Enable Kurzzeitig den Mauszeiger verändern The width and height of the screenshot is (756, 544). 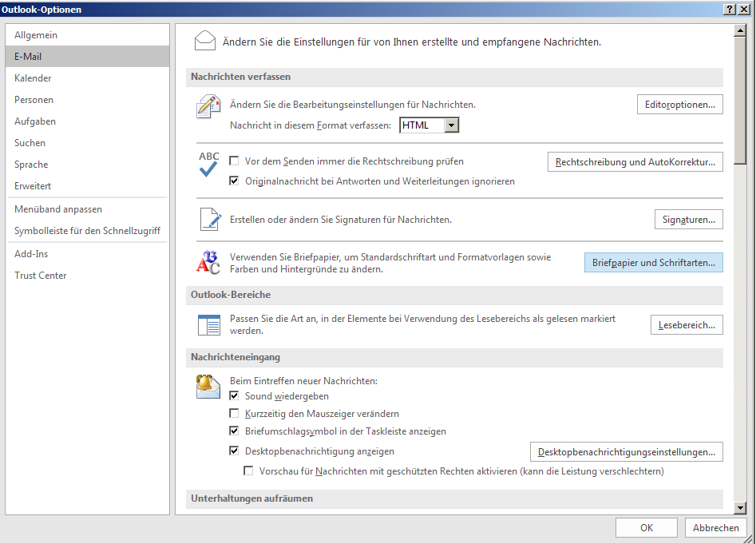[x=235, y=413]
